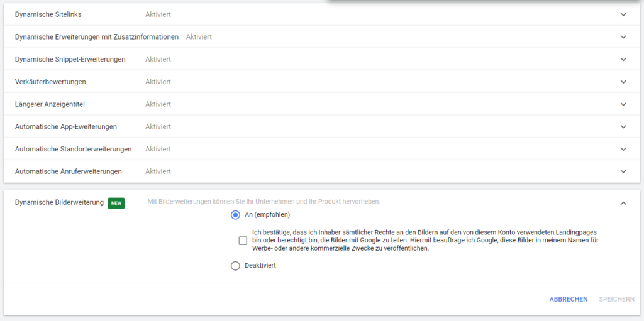The image size is (644, 321).
Task: Click the ABBRECHEN button
Action: (569, 299)
